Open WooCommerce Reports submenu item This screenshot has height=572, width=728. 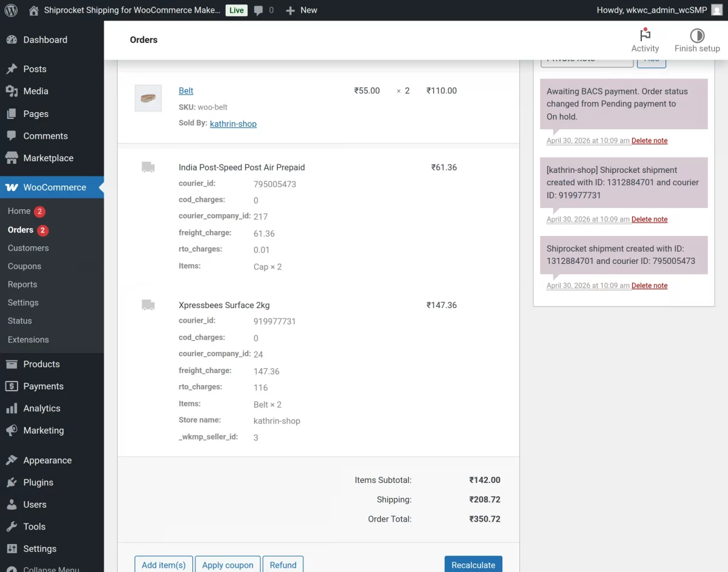click(x=22, y=284)
